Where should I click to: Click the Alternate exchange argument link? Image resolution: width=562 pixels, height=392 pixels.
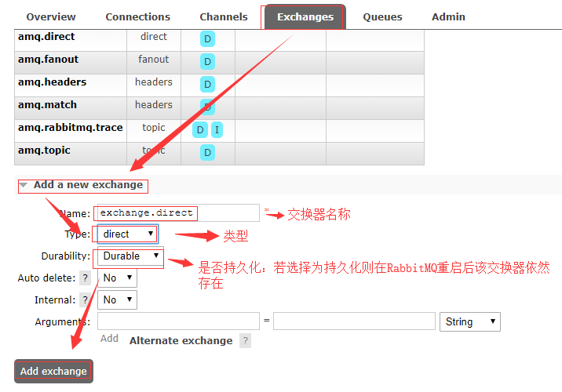click(181, 341)
